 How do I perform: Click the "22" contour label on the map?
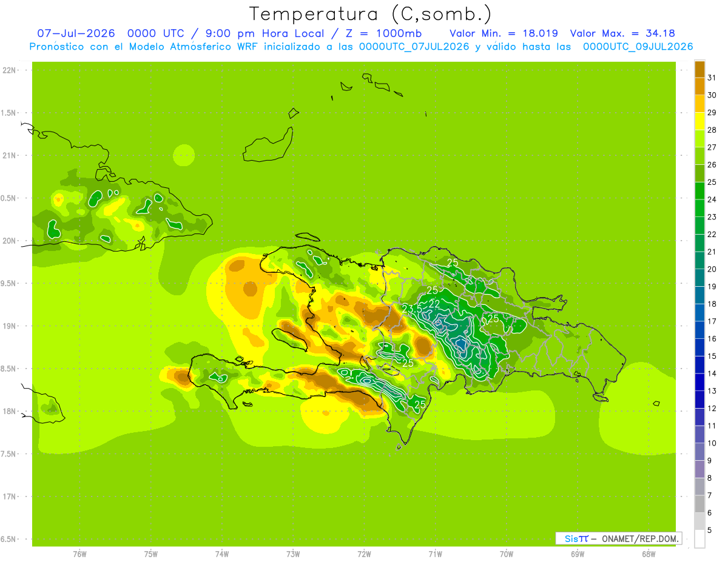click(x=434, y=304)
